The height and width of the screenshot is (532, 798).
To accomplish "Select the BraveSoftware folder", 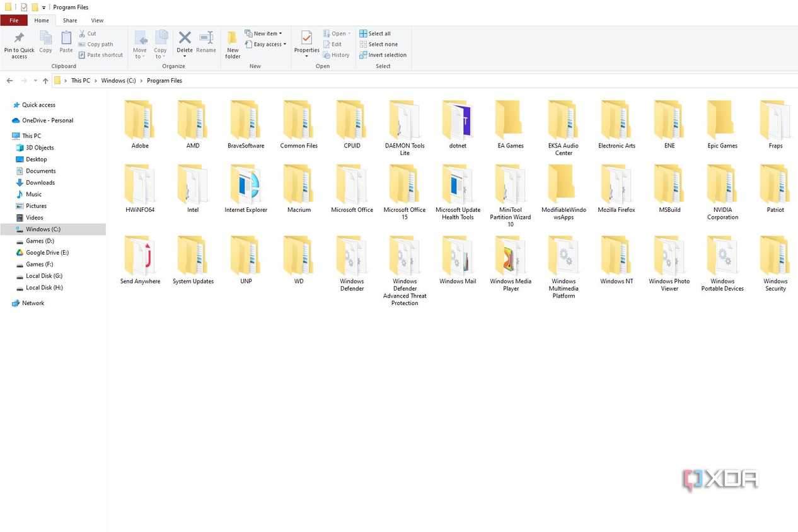I will [246, 124].
